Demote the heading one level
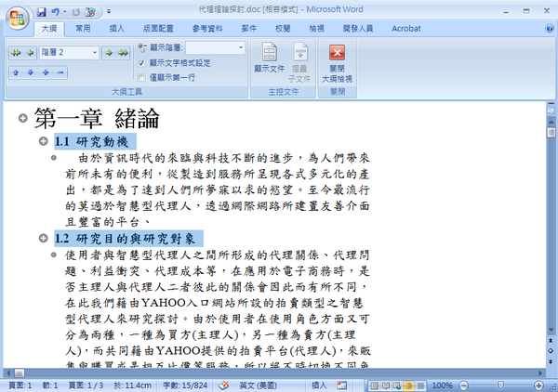Image resolution: width=558 pixels, height=392 pixels. click(109, 53)
